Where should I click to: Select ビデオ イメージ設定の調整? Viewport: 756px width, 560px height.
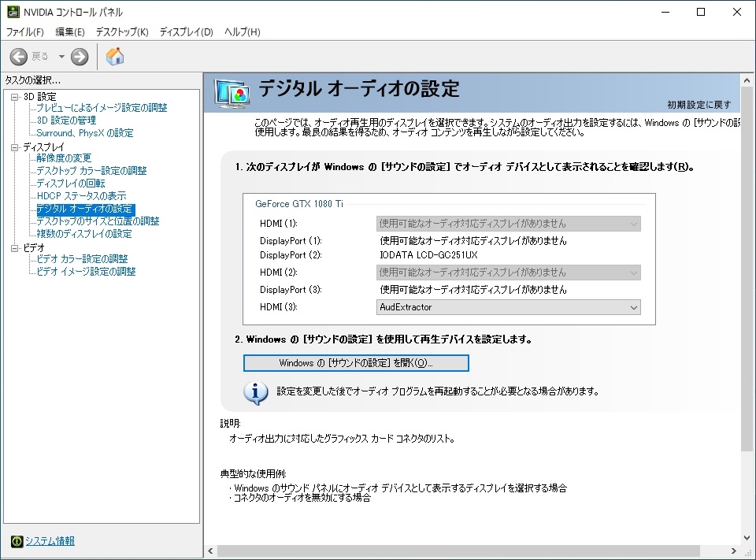[x=87, y=271]
